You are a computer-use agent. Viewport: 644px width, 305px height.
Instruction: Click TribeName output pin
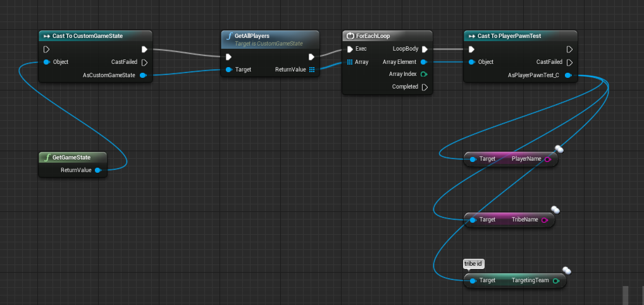[545, 220]
